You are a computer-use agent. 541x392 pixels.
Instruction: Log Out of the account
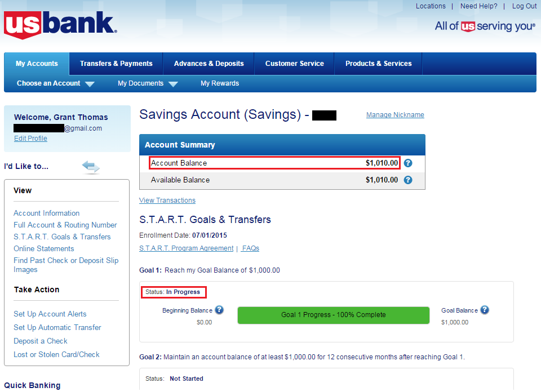pyautogui.click(x=524, y=6)
